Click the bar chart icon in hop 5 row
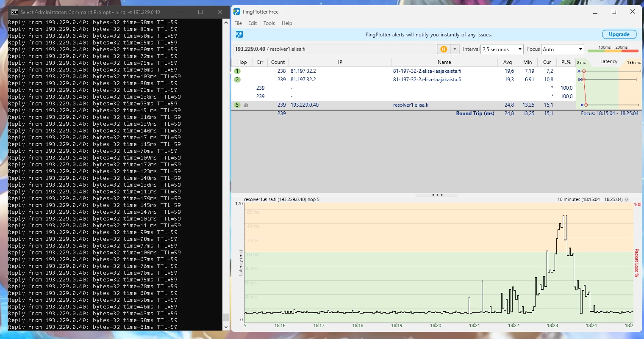This screenshot has width=644, height=339. [246, 105]
